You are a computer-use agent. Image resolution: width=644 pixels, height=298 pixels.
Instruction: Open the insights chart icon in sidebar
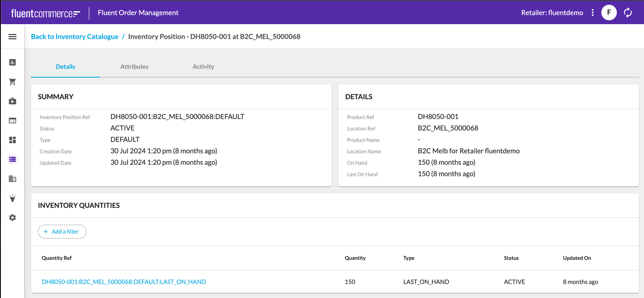13,63
